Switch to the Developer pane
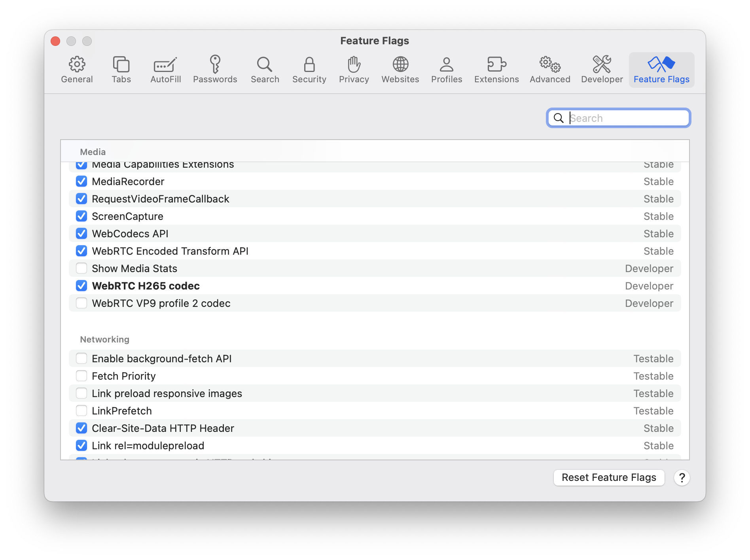 [x=602, y=70]
